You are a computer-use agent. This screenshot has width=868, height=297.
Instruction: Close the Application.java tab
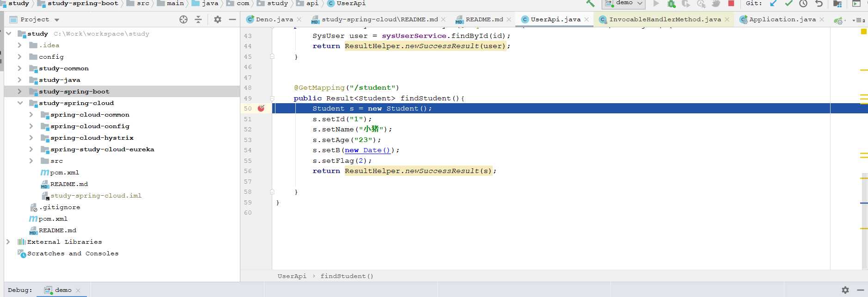pos(822,19)
